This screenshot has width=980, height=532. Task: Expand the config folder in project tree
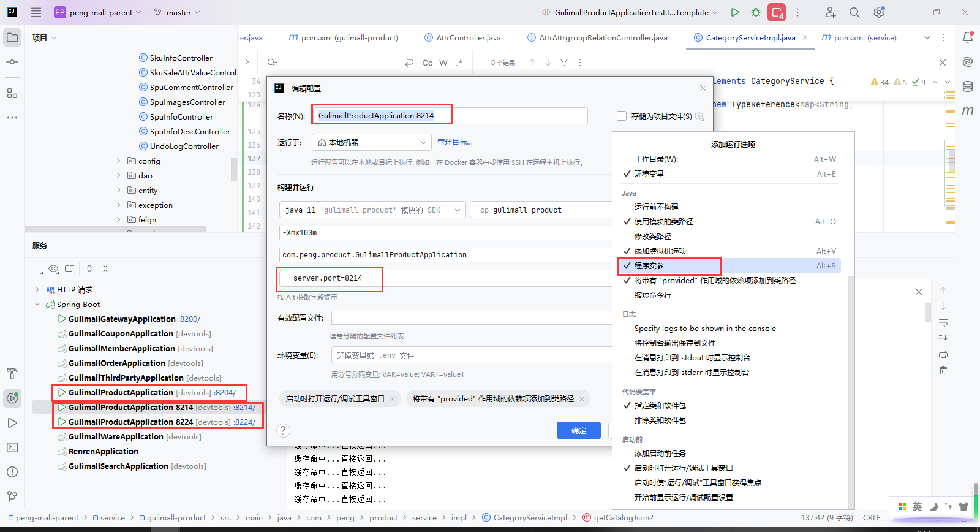coord(119,161)
